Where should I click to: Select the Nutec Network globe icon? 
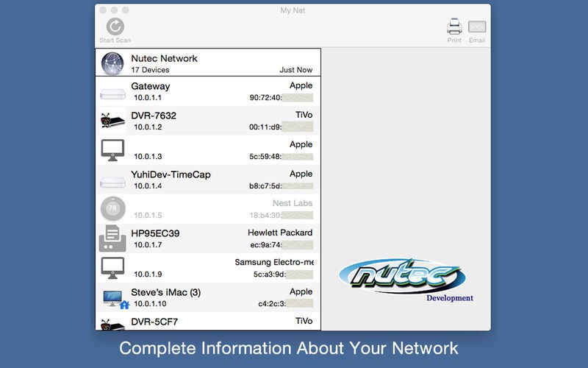tap(112, 63)
